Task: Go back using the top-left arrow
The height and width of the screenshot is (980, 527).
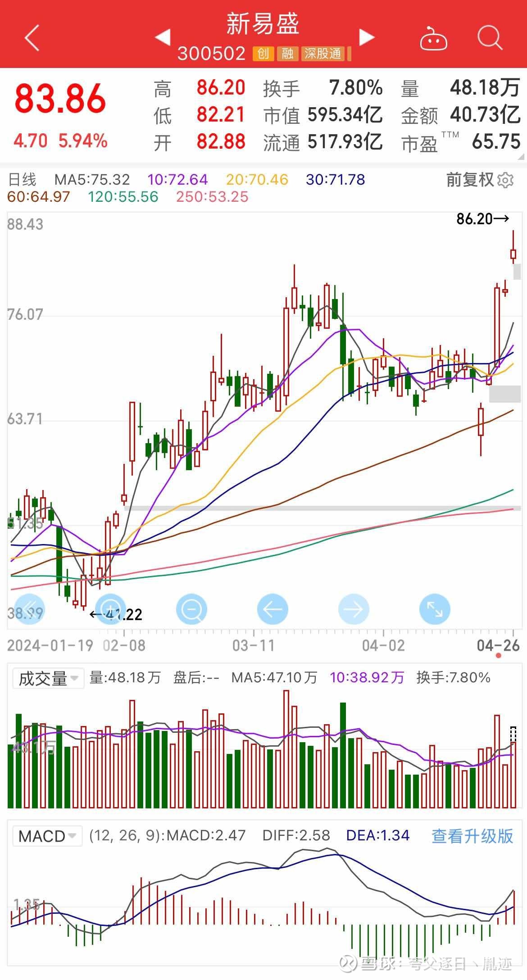Action: pyautogui.click(x=32, y=37)
